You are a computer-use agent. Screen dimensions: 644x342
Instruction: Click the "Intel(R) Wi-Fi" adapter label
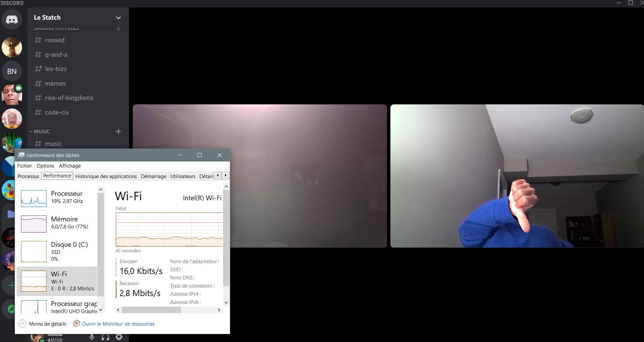(202, 198)
